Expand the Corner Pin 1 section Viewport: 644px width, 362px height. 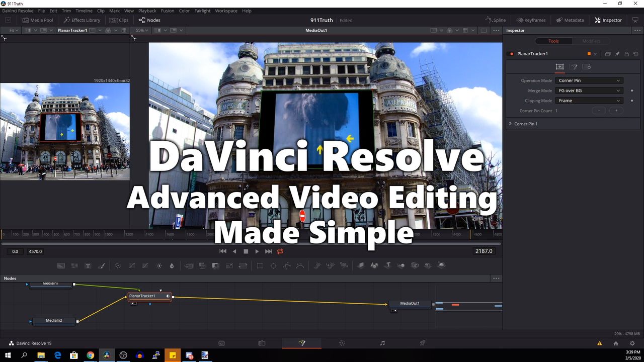[510, 124]
